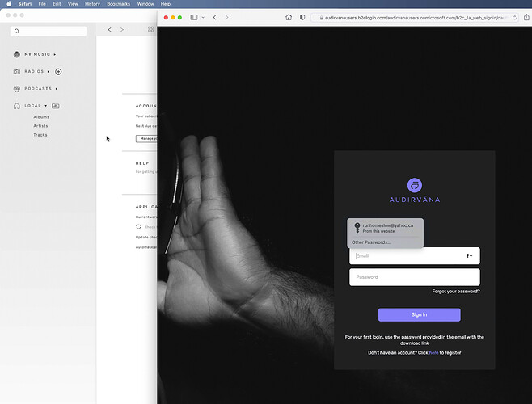The height and width of the screenshot is (404, 532).
Task: Open the View menu
Action: point(73,4)
